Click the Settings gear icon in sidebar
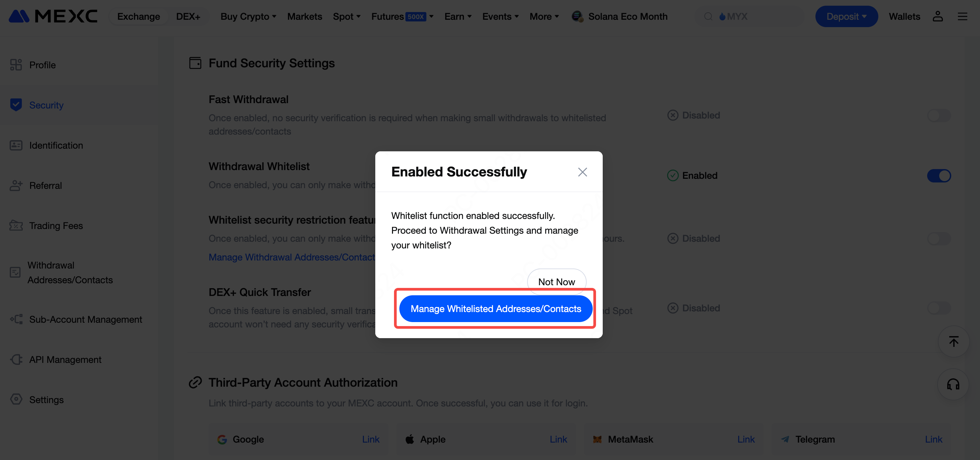This screenshot has width=980, height=460. pos(16,399)
